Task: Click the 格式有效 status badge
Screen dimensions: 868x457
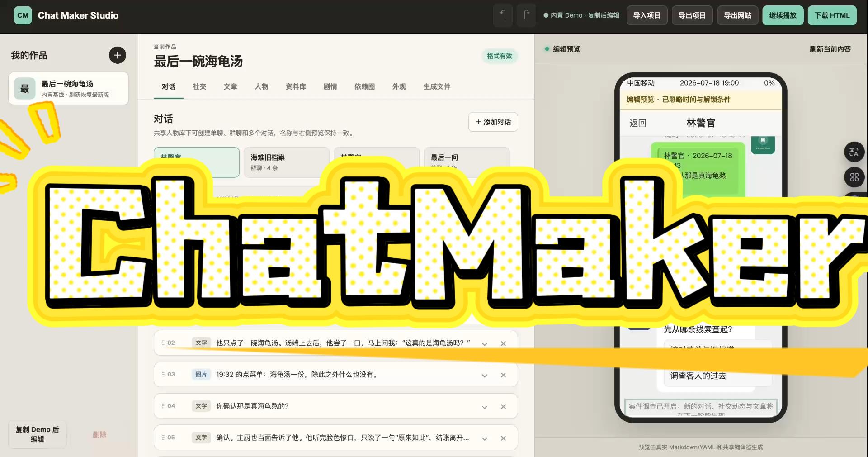Action: (x=500, y=56)
